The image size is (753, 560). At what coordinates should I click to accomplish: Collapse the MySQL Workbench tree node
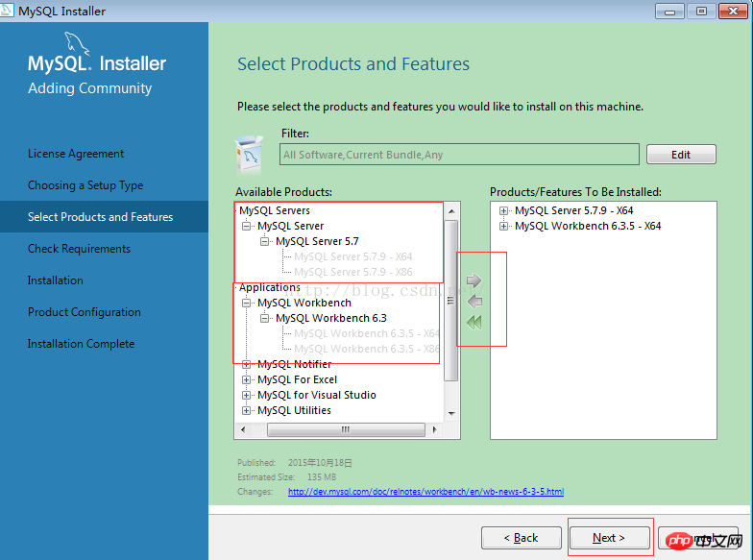tap(246, 303)
